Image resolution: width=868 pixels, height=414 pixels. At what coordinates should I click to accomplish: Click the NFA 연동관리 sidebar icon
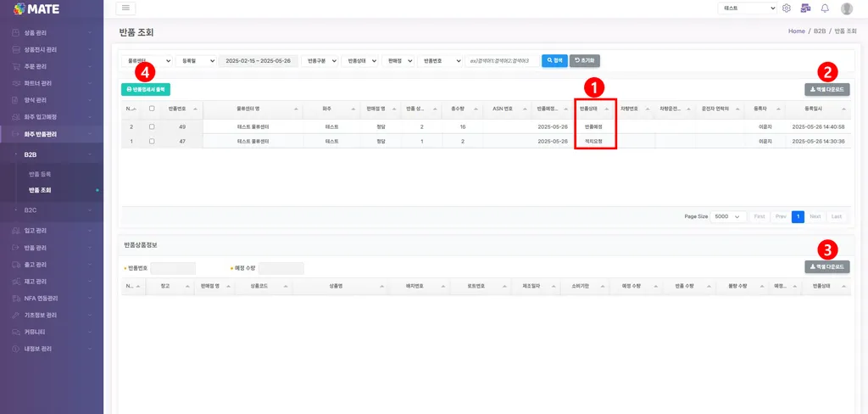pyautogui.click(x=17, y=298)
